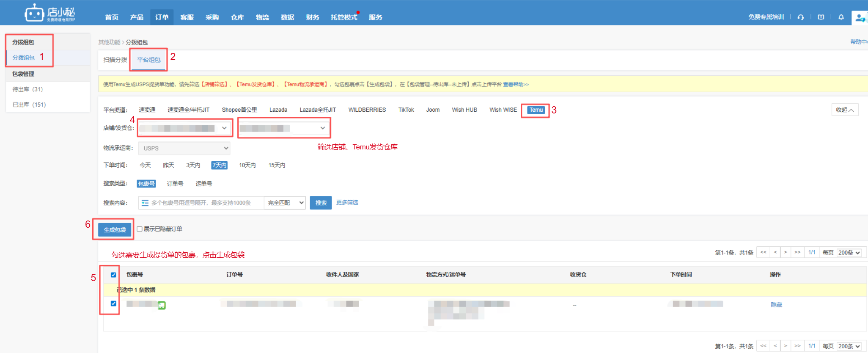Filter order time to 7天内

click(219, 165)
